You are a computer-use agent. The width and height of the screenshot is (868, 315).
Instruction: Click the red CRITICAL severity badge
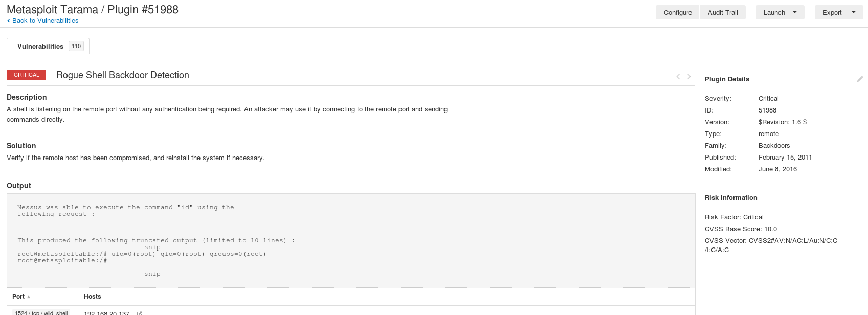tap(26, 75)
